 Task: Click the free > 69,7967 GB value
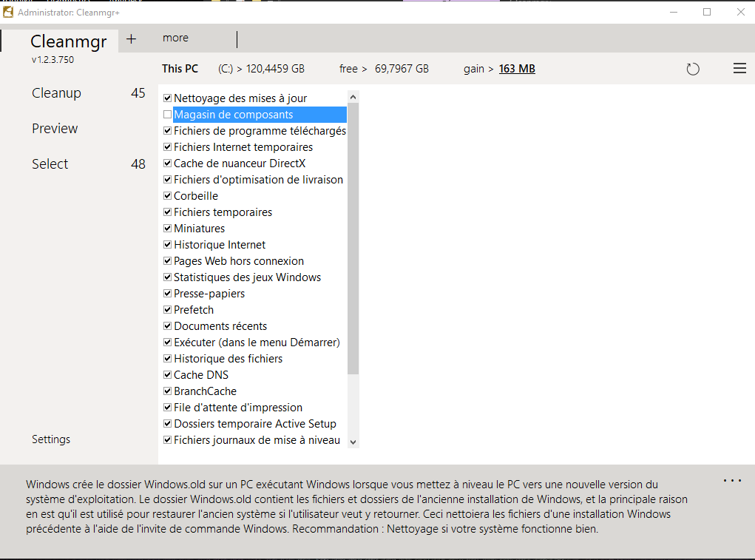click(384, 69)
